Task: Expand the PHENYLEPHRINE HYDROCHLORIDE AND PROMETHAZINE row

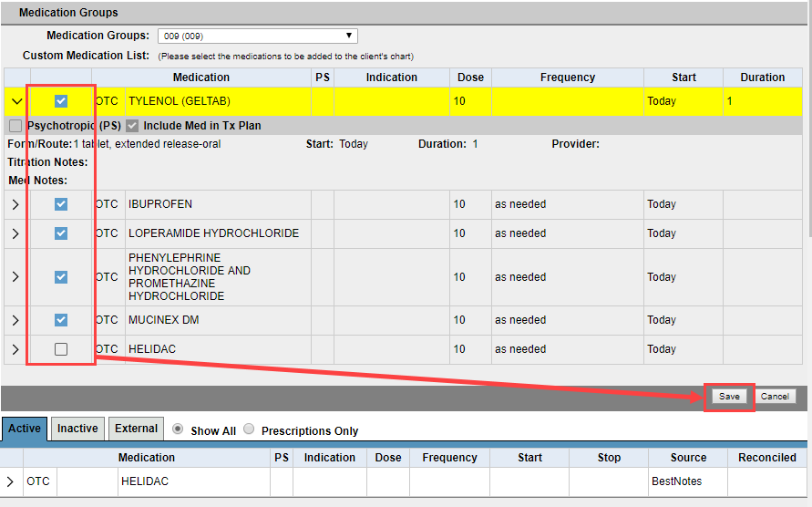Action: point(15,277)
